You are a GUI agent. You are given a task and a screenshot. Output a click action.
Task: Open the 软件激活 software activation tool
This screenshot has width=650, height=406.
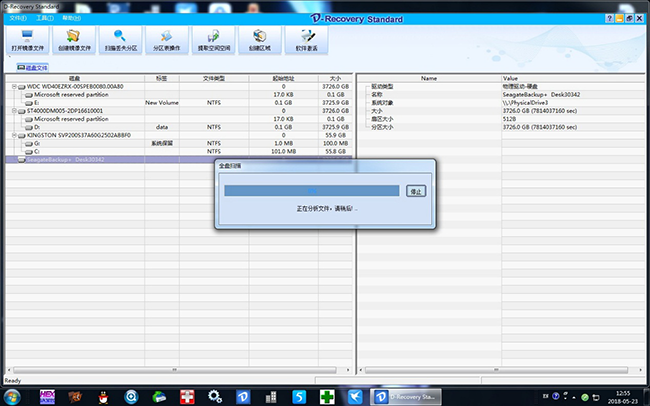(x=306, y=41)
